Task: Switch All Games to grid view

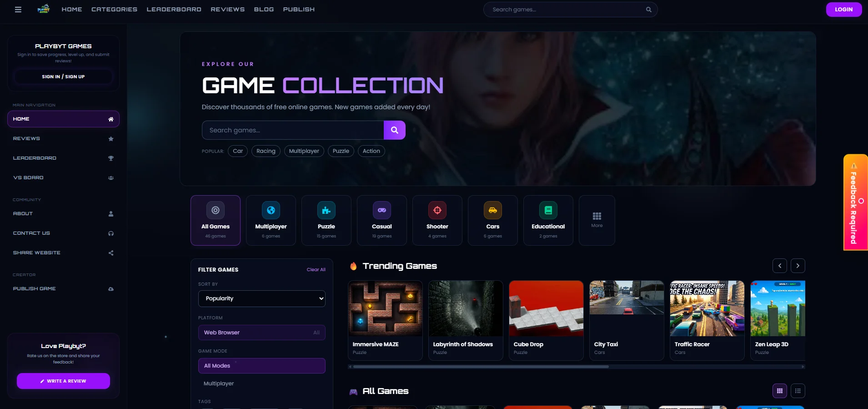Action: (780, 391)
